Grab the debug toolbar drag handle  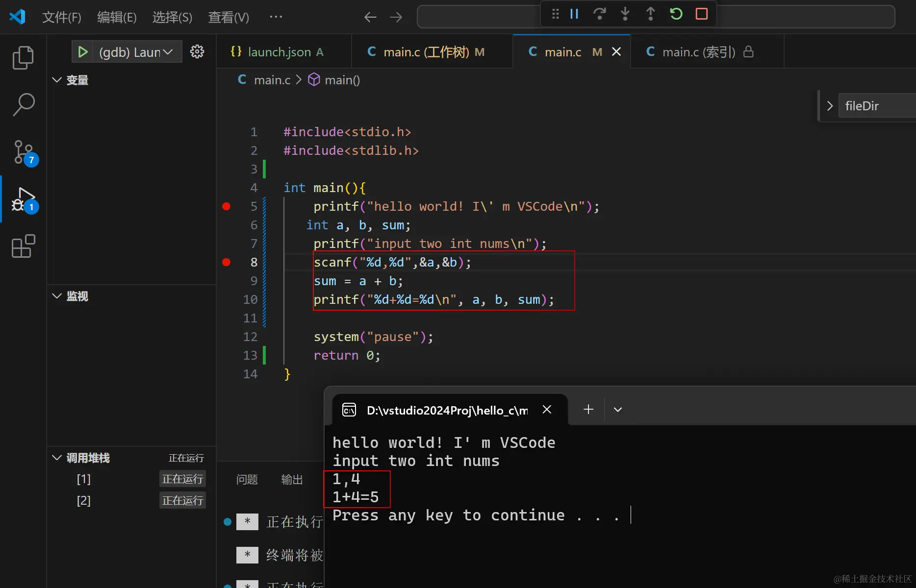(x=555, y=14)
